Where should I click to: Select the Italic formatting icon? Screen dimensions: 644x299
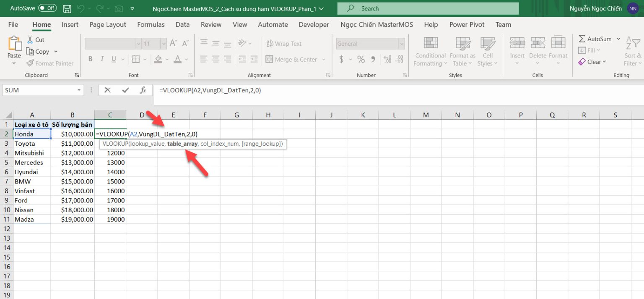click(101, 59)
